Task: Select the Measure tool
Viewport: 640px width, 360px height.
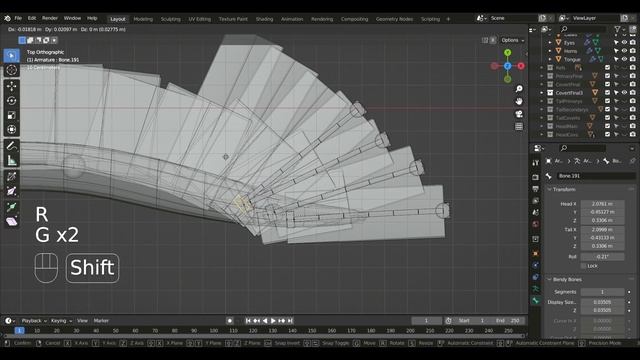Action: (11, 160)
